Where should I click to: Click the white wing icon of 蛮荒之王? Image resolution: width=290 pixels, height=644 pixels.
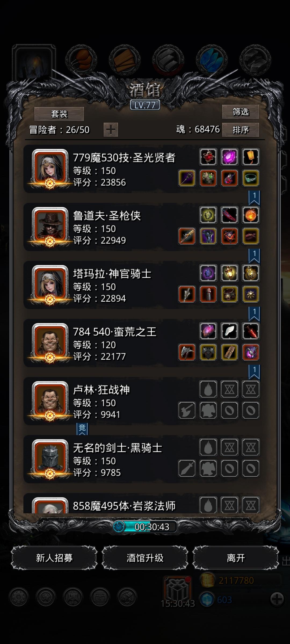point(229,331)
